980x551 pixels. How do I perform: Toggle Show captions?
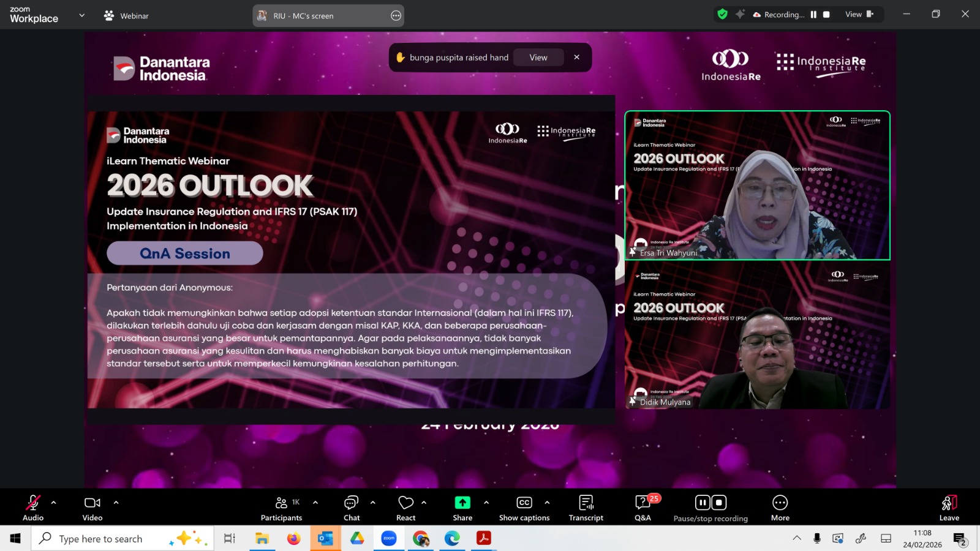524,508
